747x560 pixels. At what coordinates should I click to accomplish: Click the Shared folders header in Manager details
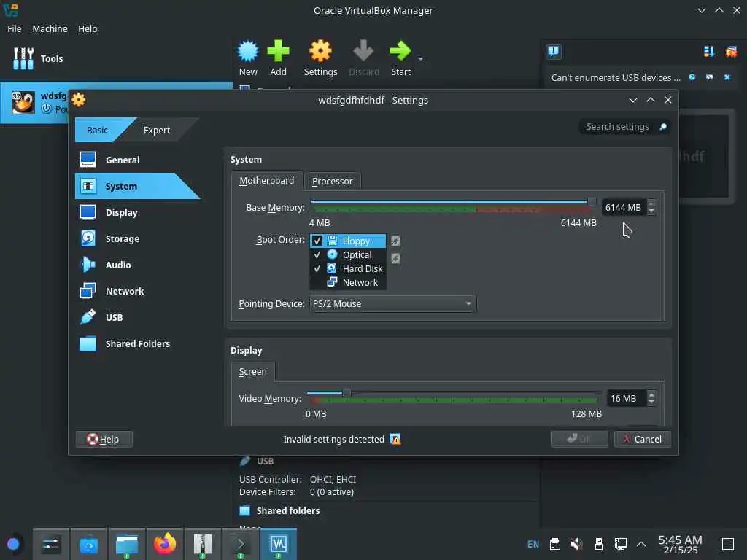coord(287,510)
